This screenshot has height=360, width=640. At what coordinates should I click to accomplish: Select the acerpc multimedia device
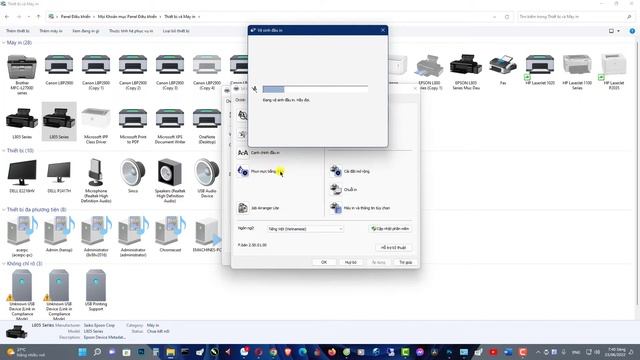click(x=22, y=237)
